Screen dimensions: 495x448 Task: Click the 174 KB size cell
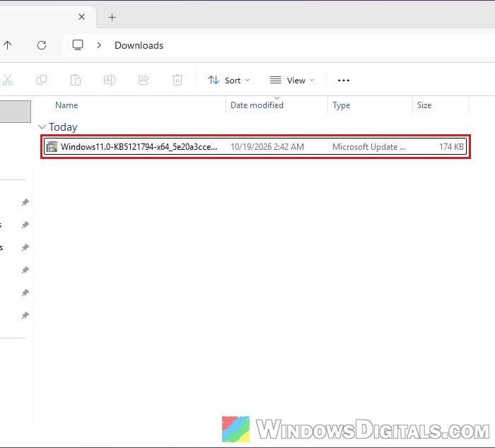coord(451,147)
